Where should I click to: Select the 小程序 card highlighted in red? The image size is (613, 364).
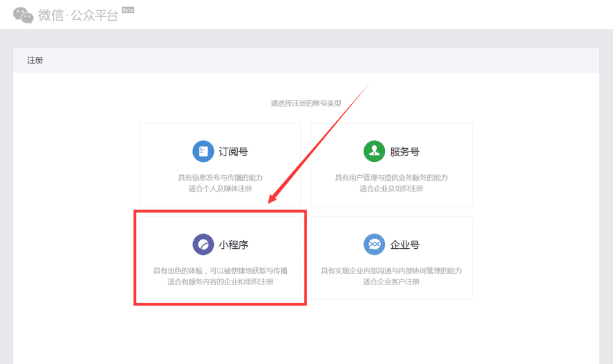pyautogui.click(x=220, y=257)
